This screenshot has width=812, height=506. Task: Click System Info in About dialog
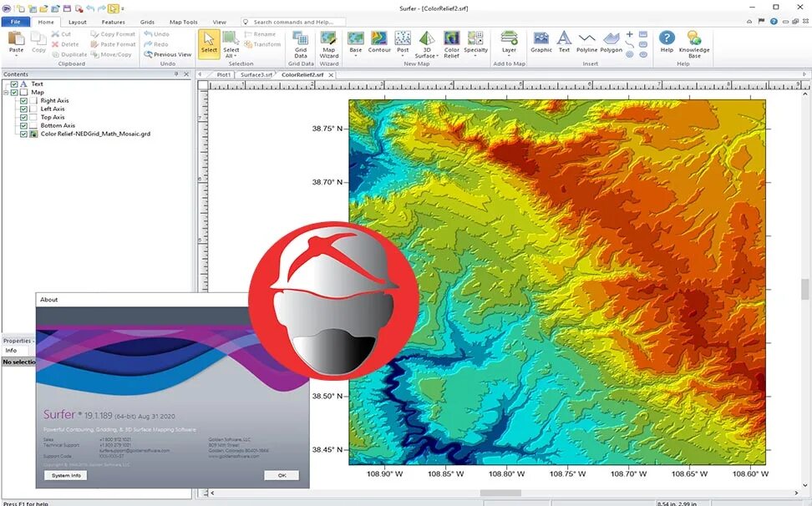pos(66,475)
